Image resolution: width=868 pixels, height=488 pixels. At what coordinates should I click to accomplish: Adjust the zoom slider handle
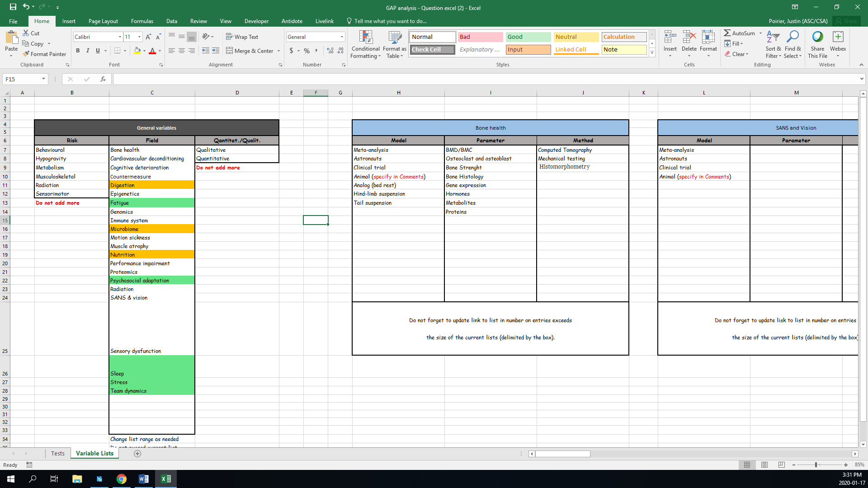click(x=816, y=465)
